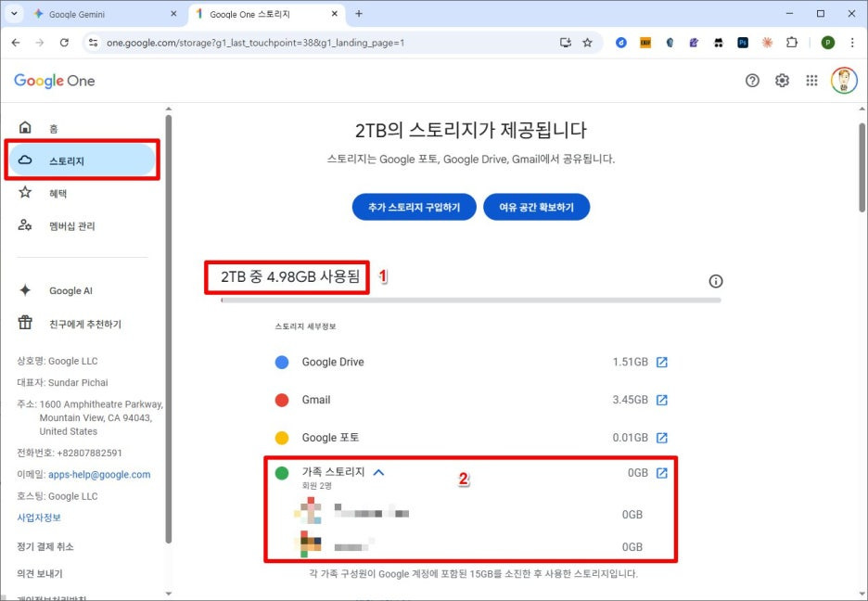Click the Photoshop extension icon
The width and height of the screenshot is (868, 601).
click(x=743, y=43)
